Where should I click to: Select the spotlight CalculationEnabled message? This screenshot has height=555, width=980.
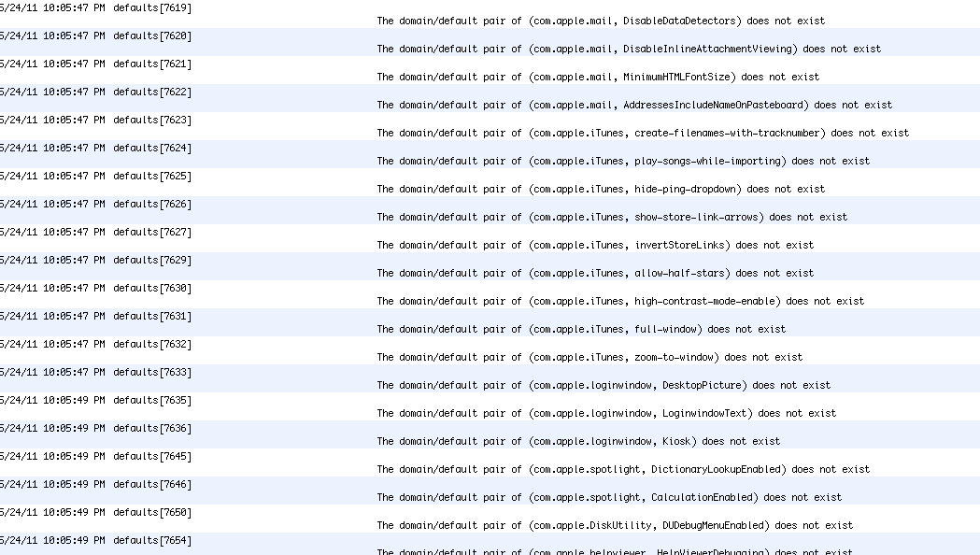[609, 498]
